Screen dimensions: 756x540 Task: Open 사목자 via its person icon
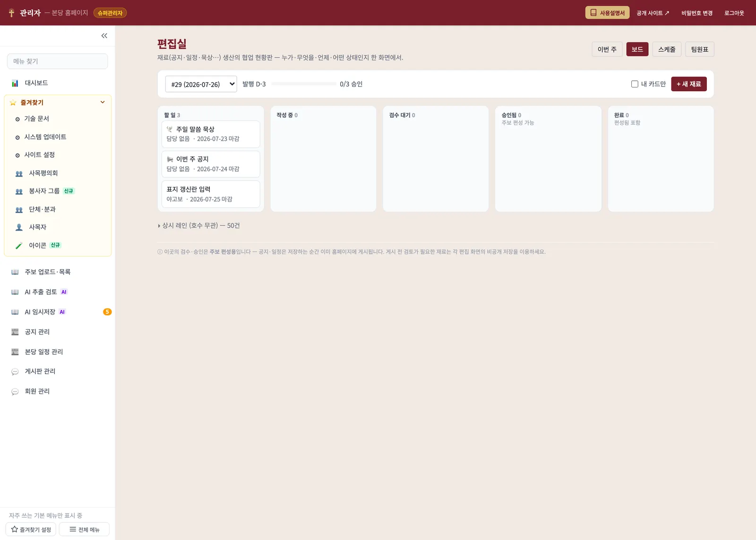[19, 227]
